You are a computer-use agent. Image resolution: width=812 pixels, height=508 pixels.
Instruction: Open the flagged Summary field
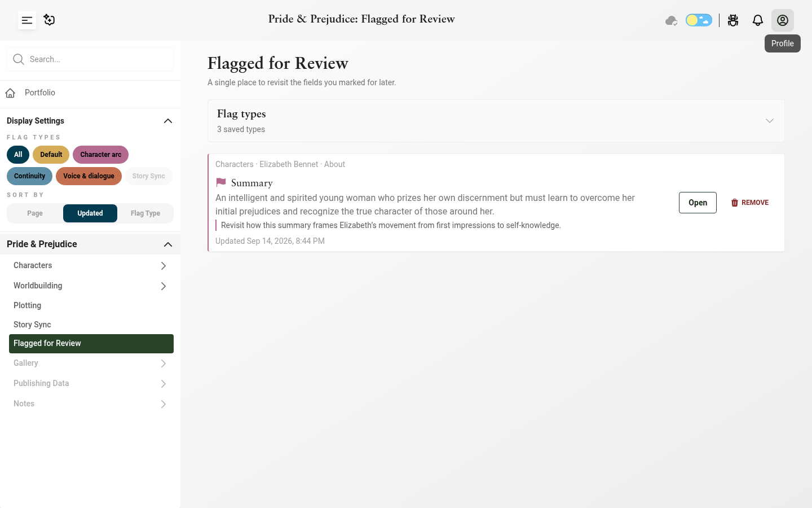pyautogui.click(x=698, y=203)
